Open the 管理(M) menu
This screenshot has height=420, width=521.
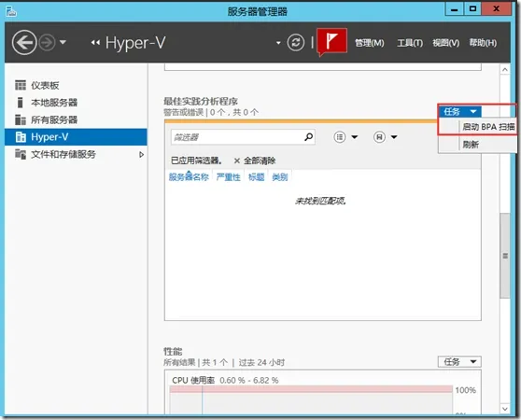pyautogui.click(x=370, y=43)
